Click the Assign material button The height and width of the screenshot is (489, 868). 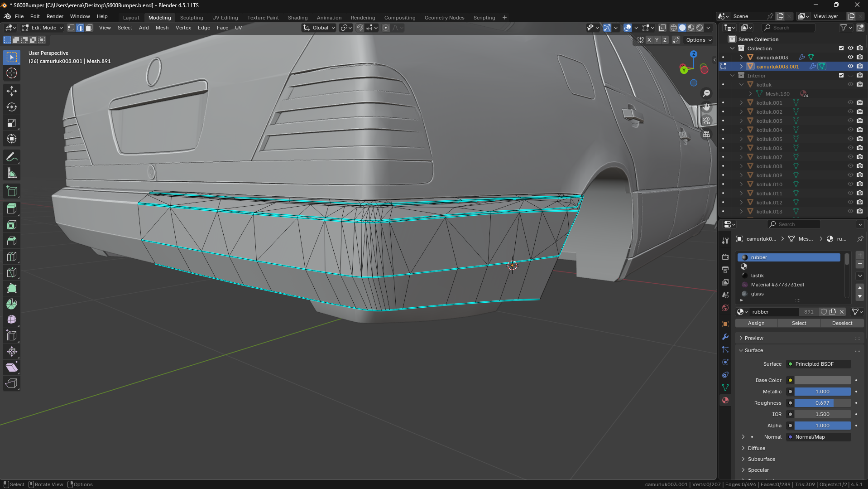tap(756, 323)
